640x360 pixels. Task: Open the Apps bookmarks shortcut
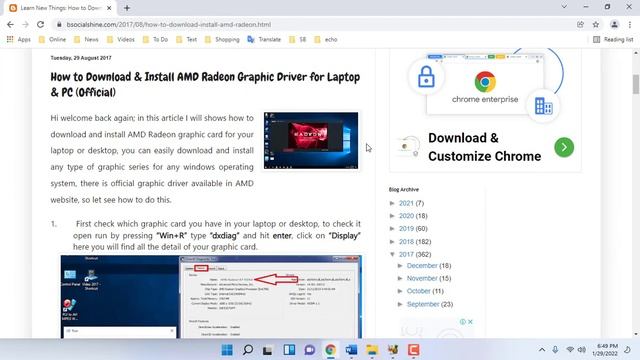19,40
